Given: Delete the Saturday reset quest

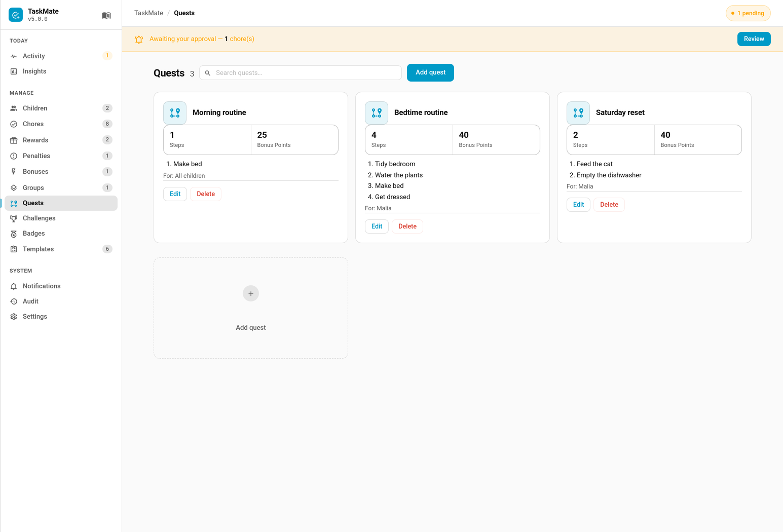Looking at the screenshot, I should point(609,205).
